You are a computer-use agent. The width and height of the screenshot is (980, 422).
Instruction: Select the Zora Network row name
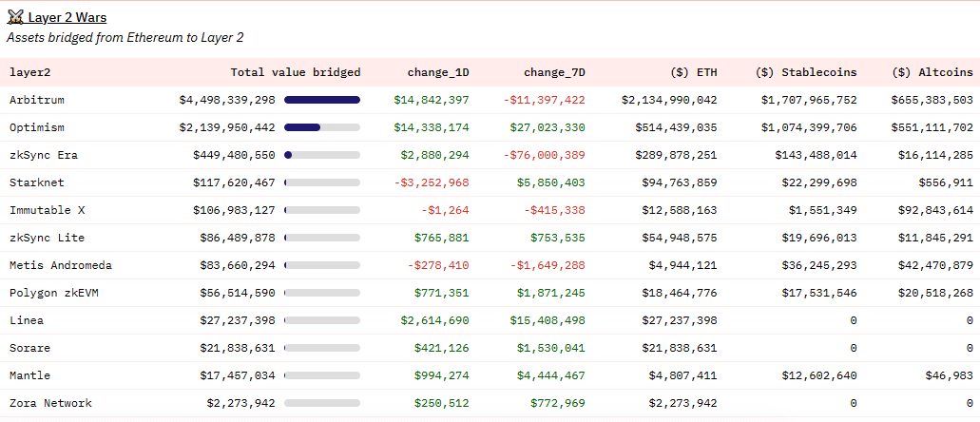(50, 403)
